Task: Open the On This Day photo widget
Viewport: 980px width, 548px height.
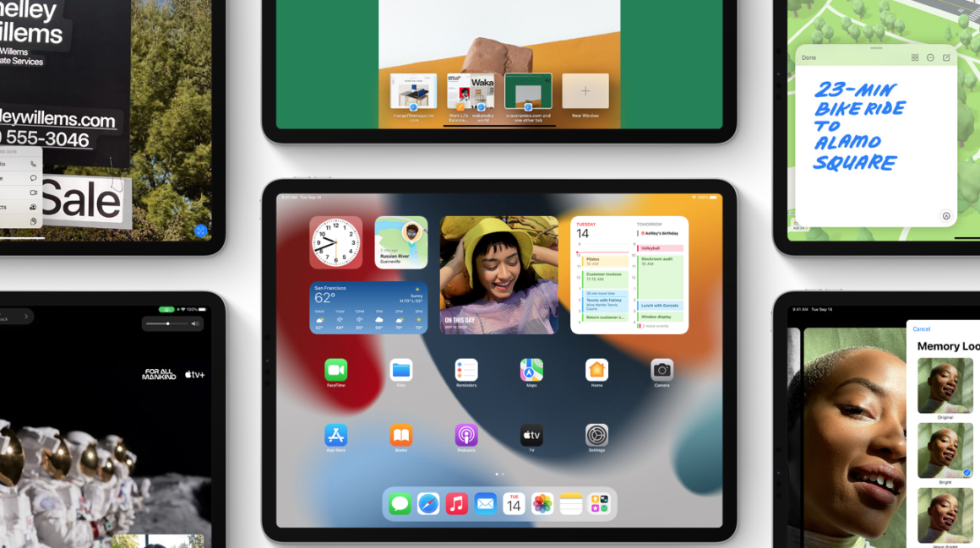Action: [499, 275]
